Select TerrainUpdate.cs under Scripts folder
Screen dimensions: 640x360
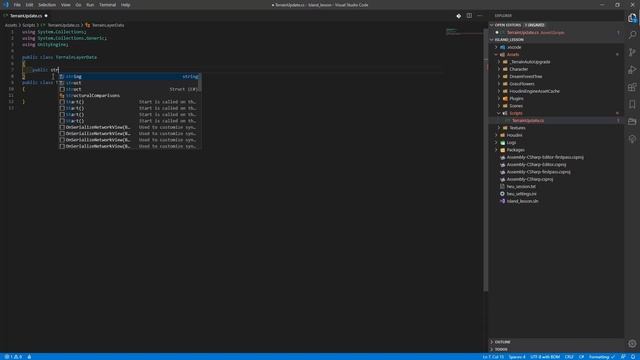coord(527,121)
